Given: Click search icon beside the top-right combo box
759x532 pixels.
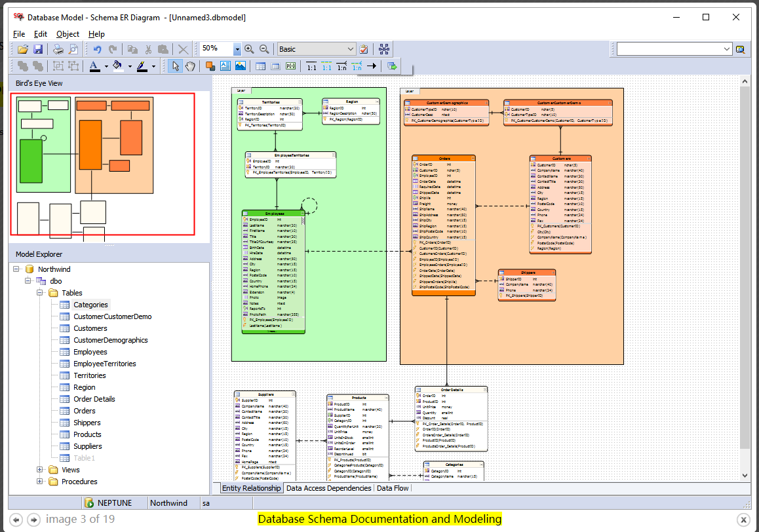Looking at the screenshot, I should [740, 49].
